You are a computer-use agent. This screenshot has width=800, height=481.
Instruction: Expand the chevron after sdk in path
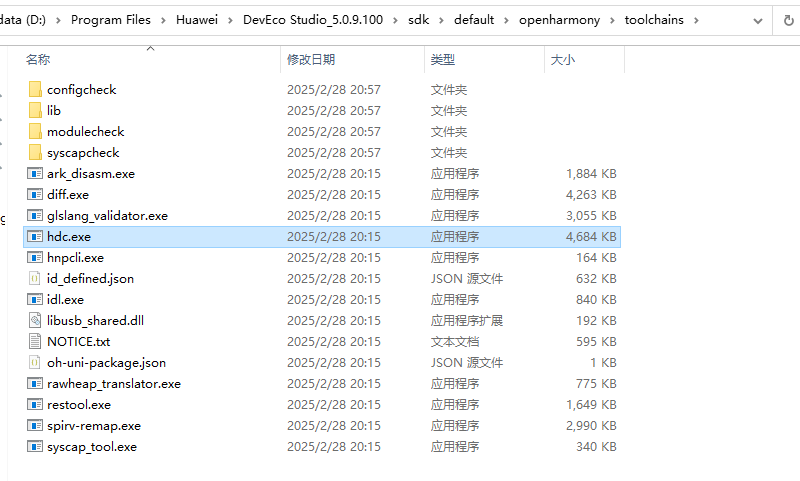tap(441, 20)
